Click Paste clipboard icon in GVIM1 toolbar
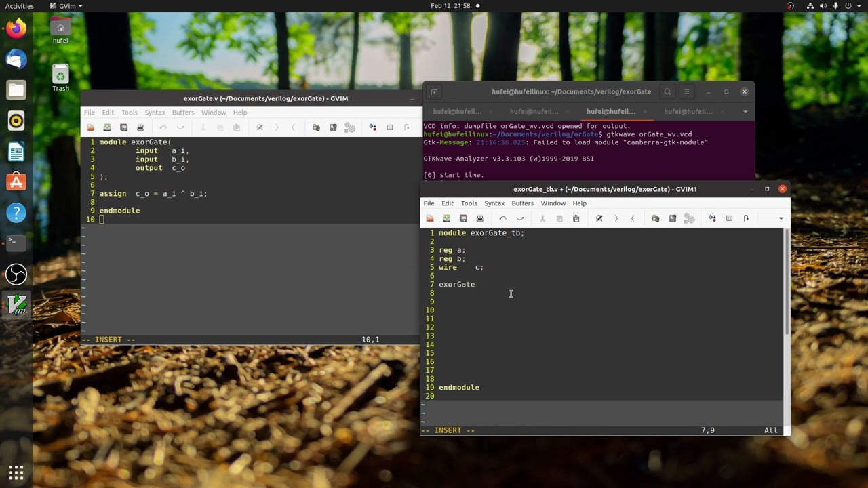This screenshot has height=488, width=868. coord(576,218)
